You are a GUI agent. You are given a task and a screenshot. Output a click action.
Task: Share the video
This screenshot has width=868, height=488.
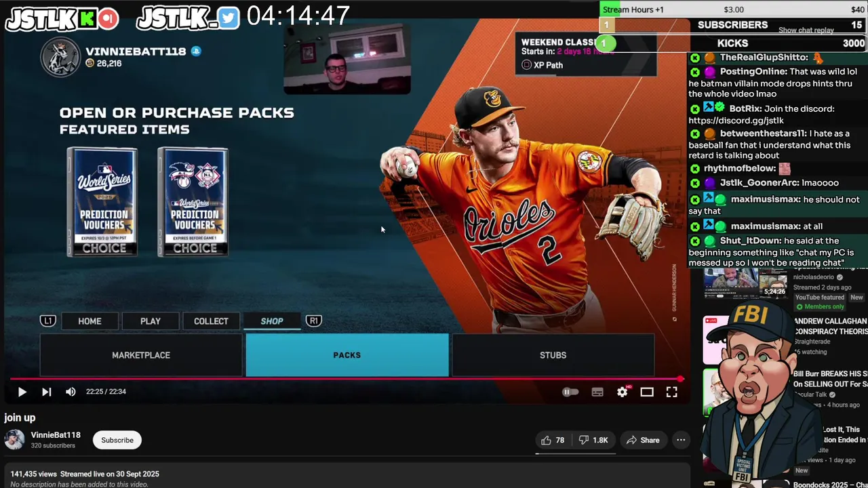(x=642, y=440)
